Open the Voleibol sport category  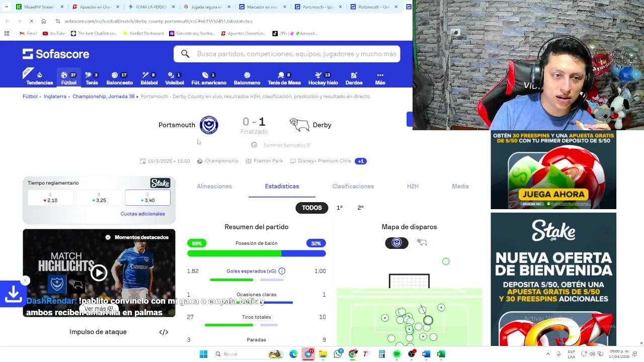(x=175, y=78)
